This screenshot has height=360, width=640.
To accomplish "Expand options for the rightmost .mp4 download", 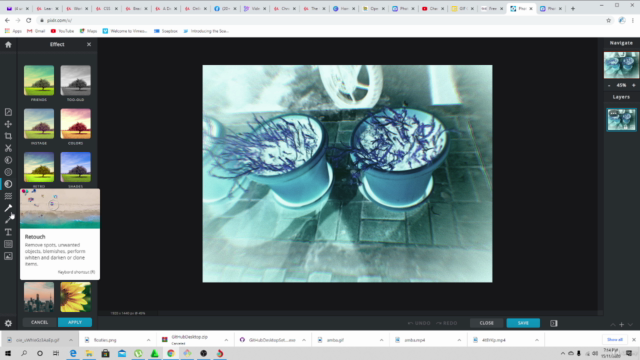I will (537, 340).
